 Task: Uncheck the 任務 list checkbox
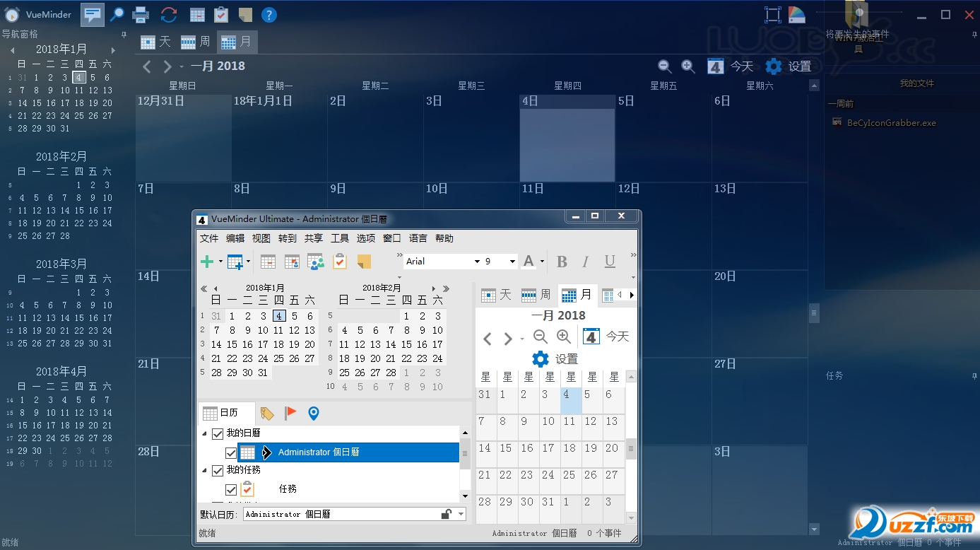(231, 489)
